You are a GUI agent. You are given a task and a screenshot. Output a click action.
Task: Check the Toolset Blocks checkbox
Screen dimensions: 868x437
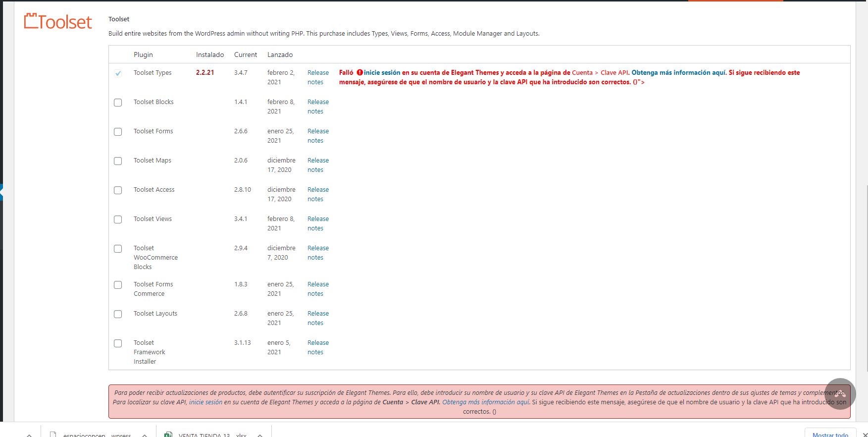click(118, 103)
